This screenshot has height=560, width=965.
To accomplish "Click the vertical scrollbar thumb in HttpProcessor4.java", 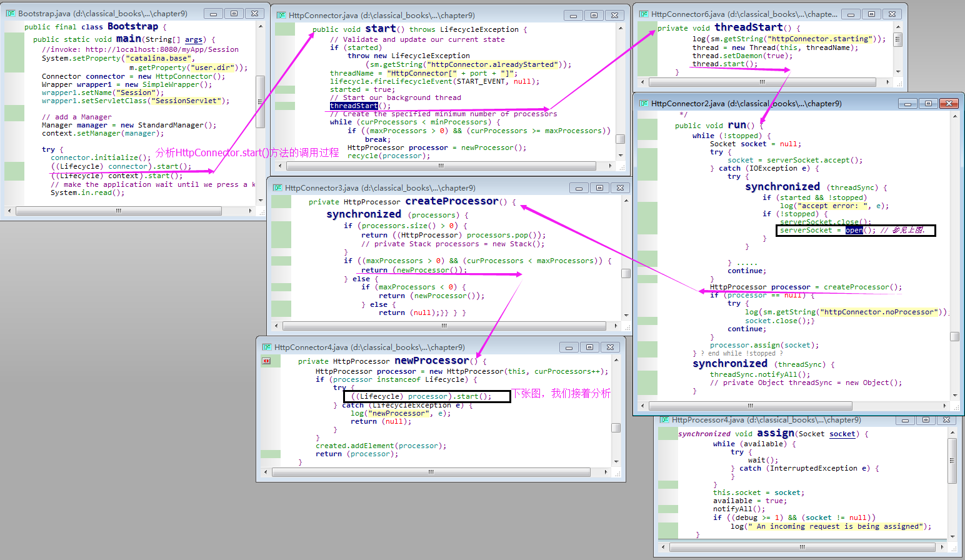I will click(952, 461).
